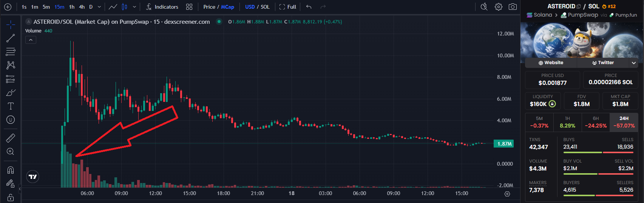This screenshot has width=644, height=203.
Task: Click the ASTEROID token banner image
Action: coord(582,40)
